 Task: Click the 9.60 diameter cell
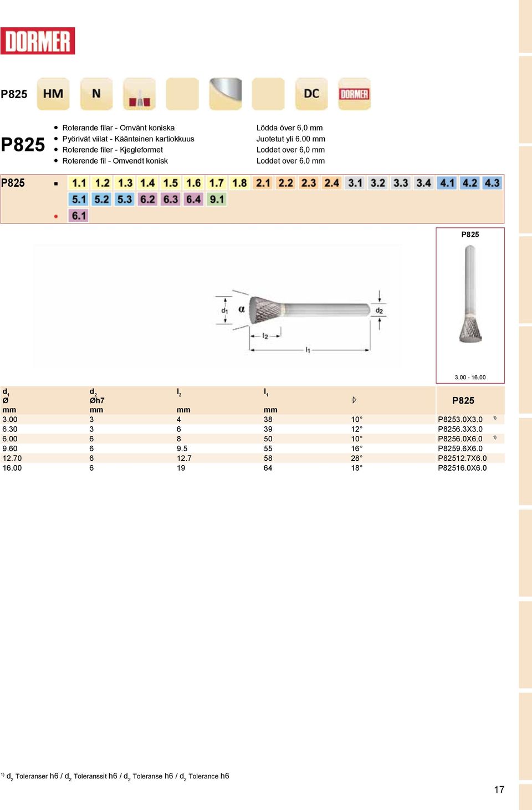pyautogui.click(x=10, y=449)
